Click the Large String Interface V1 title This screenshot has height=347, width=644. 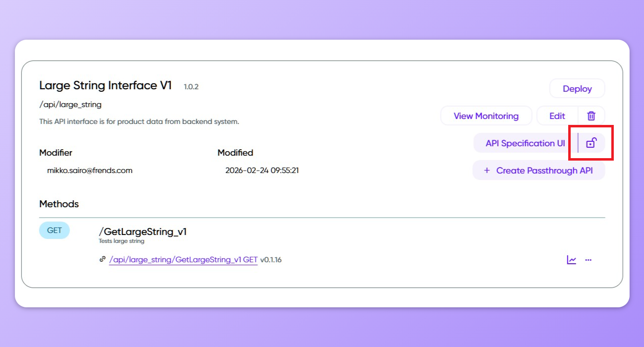click(106, 85)
